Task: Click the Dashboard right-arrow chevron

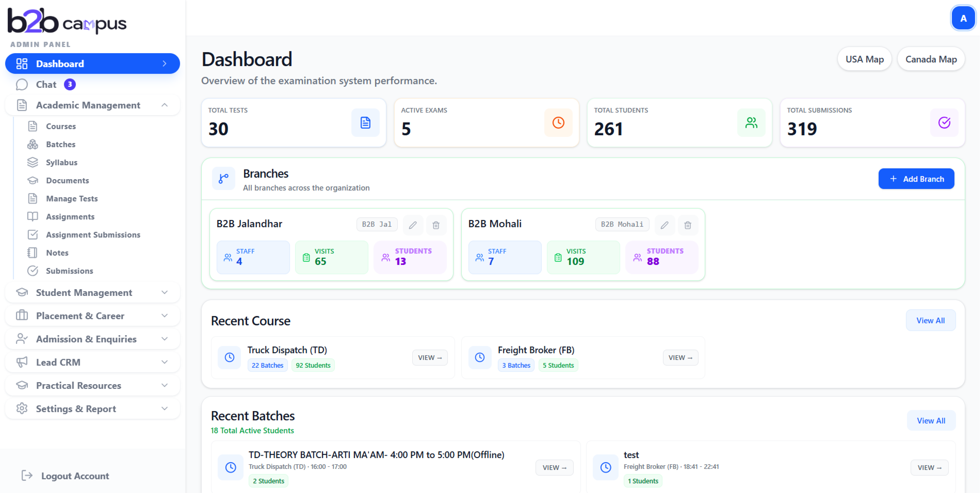Action: tap(164, 63)
